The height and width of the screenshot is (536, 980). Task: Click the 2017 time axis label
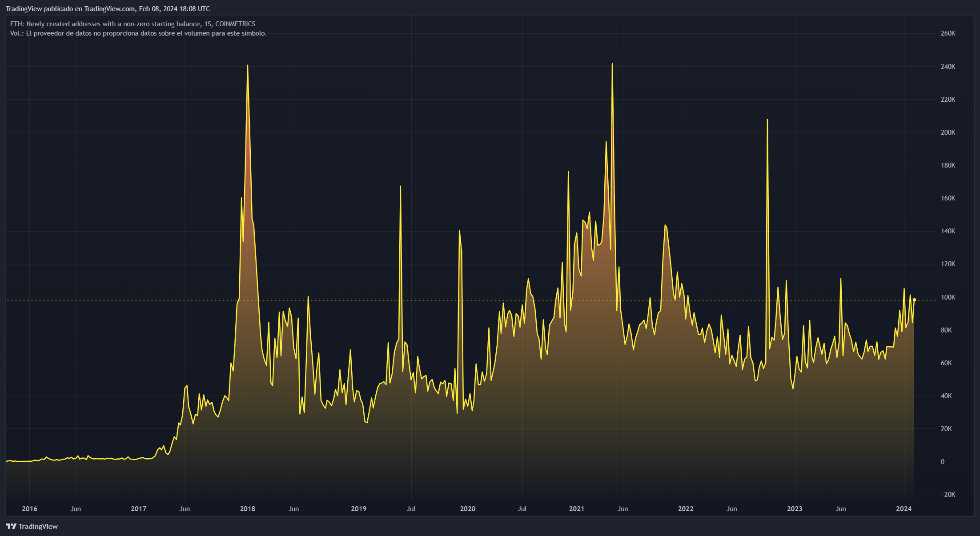click(139, 509)
